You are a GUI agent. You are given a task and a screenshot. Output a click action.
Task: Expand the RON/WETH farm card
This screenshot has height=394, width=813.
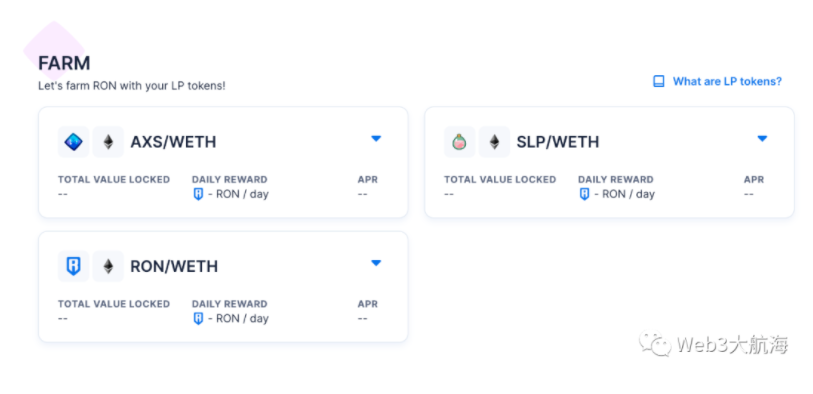point(376,263)
